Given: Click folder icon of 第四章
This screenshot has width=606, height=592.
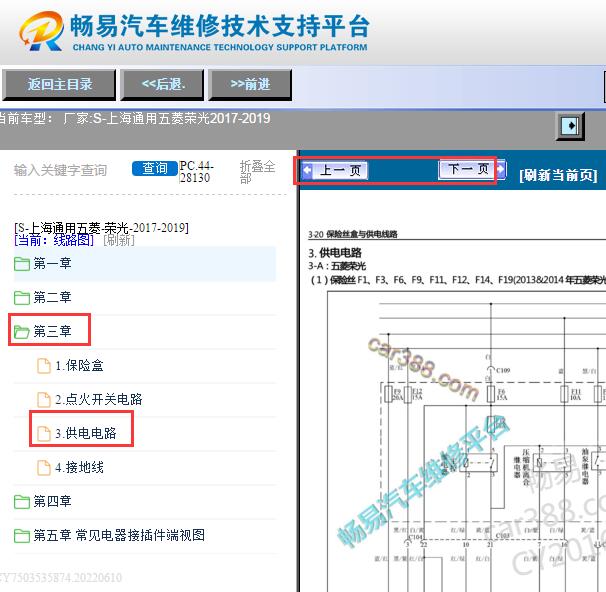Looking at the screenshot, I should pos(22,502).
